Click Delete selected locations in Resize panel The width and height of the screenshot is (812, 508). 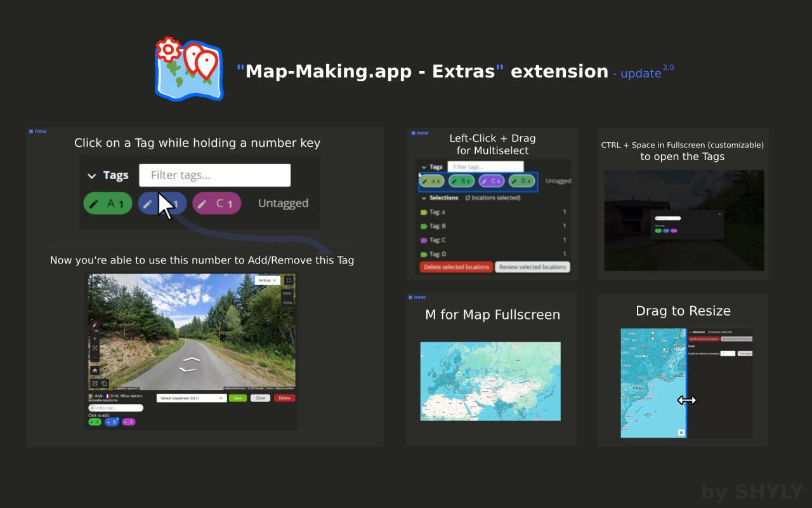point(704,338)
